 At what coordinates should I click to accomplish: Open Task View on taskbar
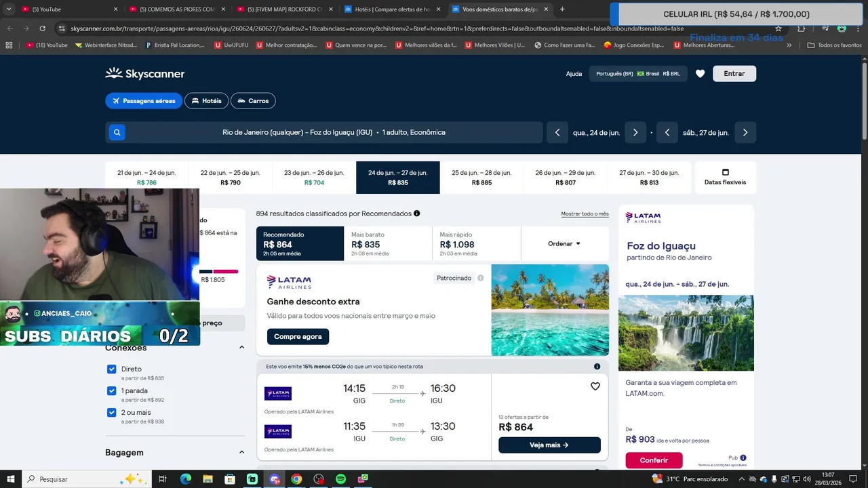pos(163,479)
